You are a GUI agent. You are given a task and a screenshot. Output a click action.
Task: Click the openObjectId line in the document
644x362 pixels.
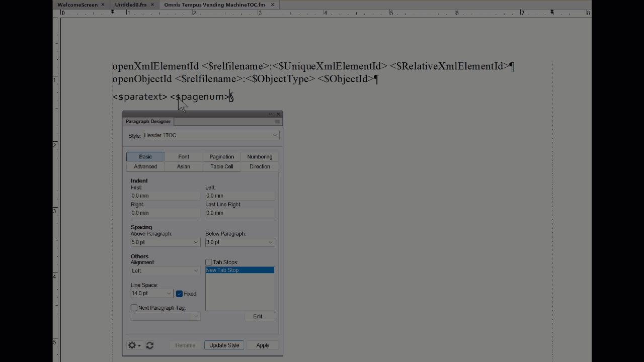(x=245, y=79)
